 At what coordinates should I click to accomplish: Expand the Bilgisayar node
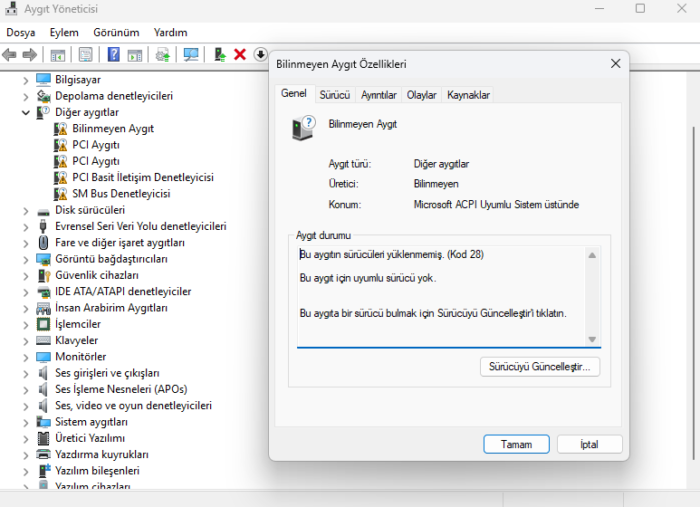[25, 80]
